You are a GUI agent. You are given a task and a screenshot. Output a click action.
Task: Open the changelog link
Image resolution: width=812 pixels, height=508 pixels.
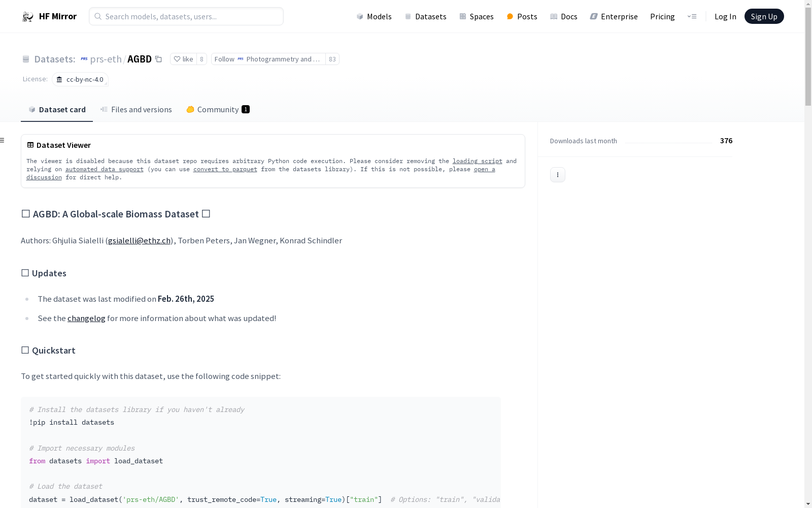click(x=86, y=318)
